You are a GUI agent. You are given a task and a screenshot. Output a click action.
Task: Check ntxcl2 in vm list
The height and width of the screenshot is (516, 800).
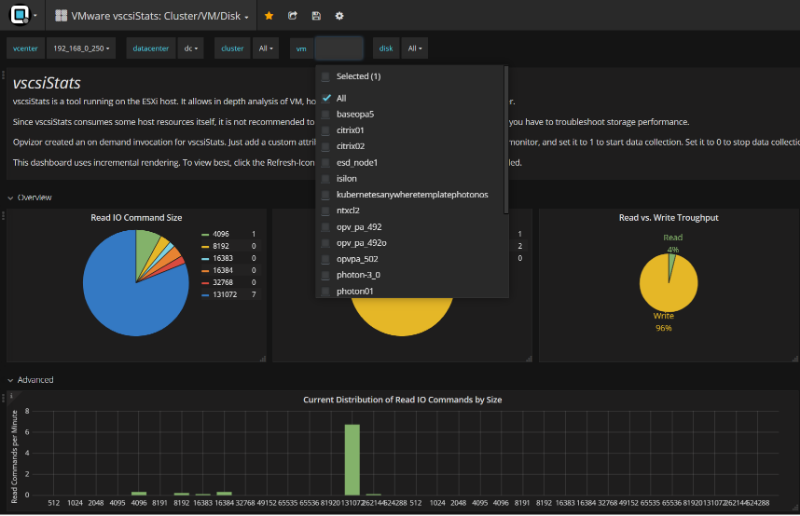[326, 211]
